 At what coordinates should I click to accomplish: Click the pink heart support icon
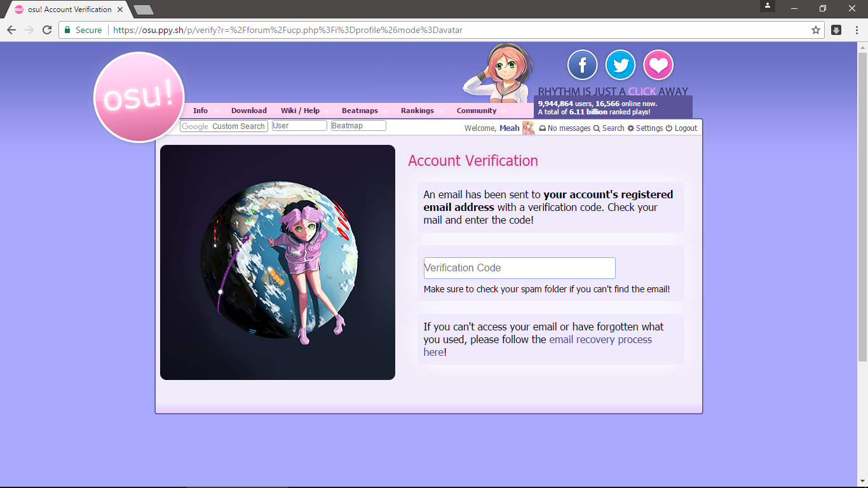(658, 65)
